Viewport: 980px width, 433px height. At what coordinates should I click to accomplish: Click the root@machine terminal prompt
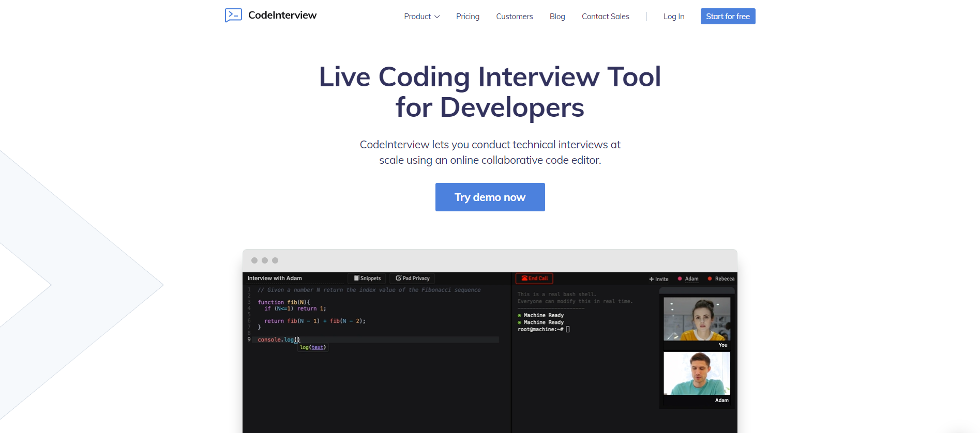pyautogui.click(x=540, y=329)
